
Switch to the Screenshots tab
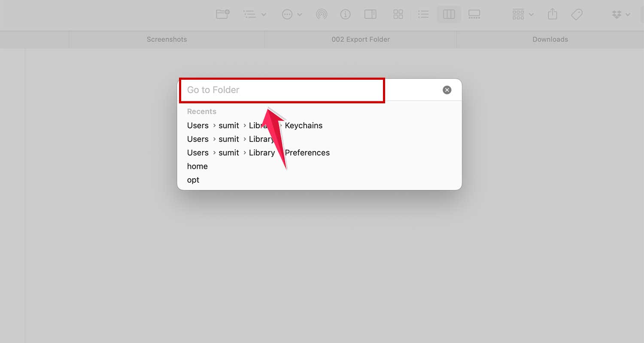click(167, 39)
